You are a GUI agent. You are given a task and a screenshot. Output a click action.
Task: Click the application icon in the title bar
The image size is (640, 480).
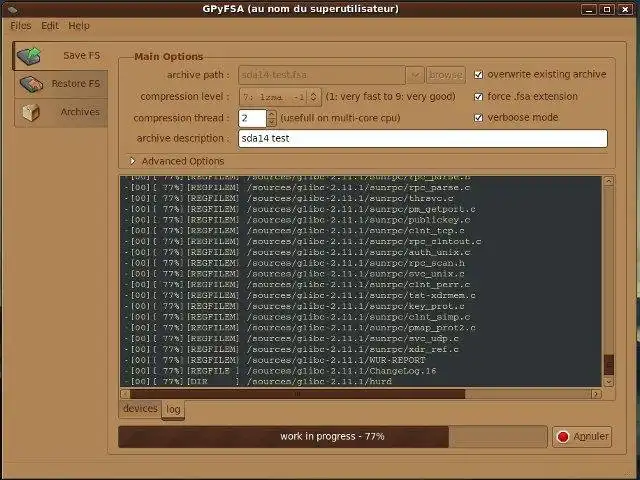(x=13, y=9)
